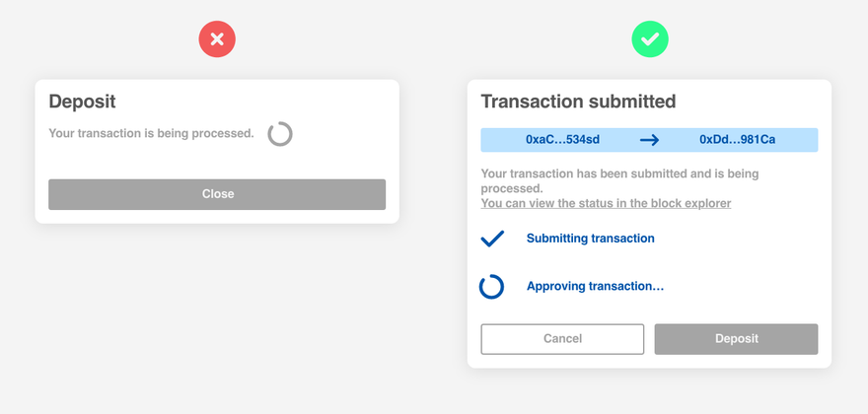Click the red X incorrect-example icon

(217, 39)
